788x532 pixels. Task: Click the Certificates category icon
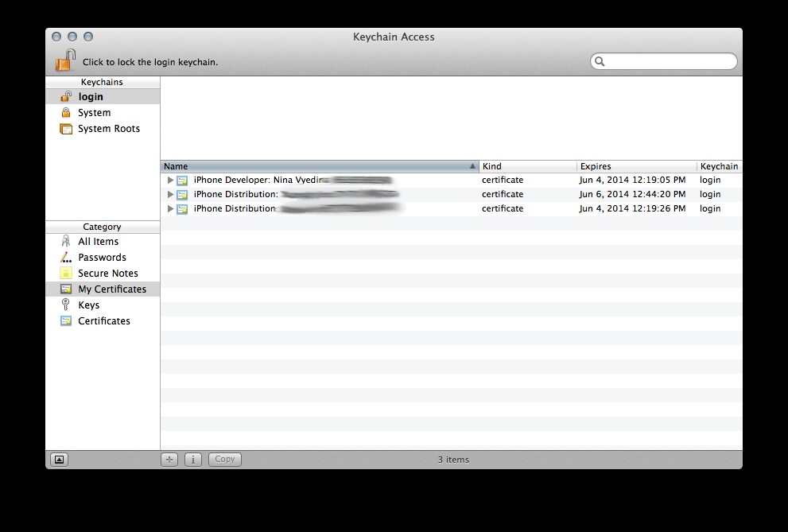point(66,320)
